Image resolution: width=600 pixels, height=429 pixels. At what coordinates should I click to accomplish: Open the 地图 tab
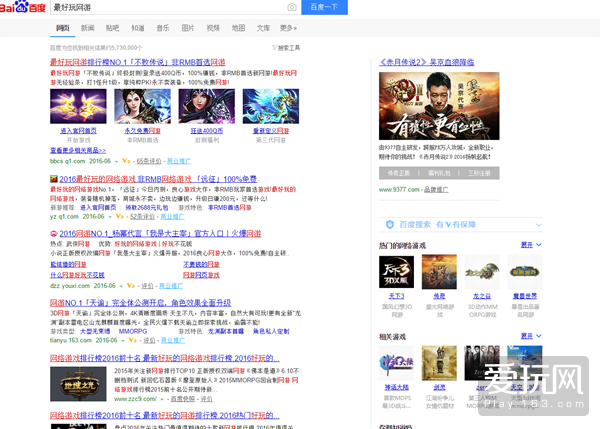[238, 29]
